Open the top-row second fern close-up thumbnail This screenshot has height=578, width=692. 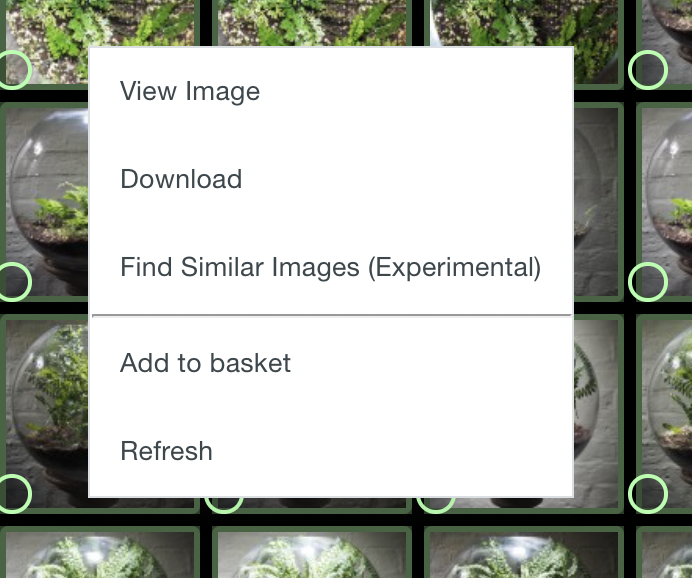312,22
